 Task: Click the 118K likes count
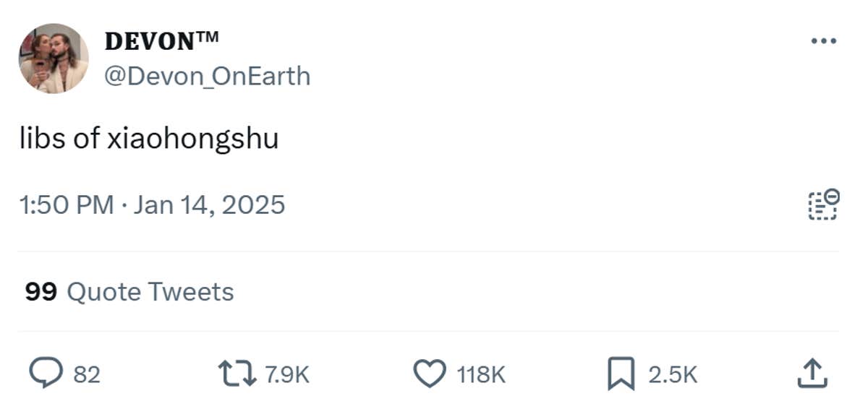(x=481, y=374)
